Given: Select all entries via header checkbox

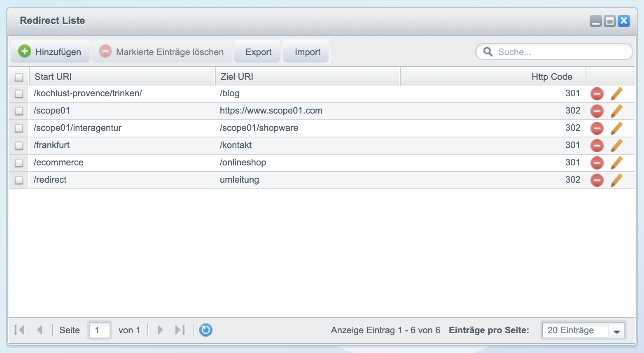Looking at the screenshot, I should [x=19, y=77].
